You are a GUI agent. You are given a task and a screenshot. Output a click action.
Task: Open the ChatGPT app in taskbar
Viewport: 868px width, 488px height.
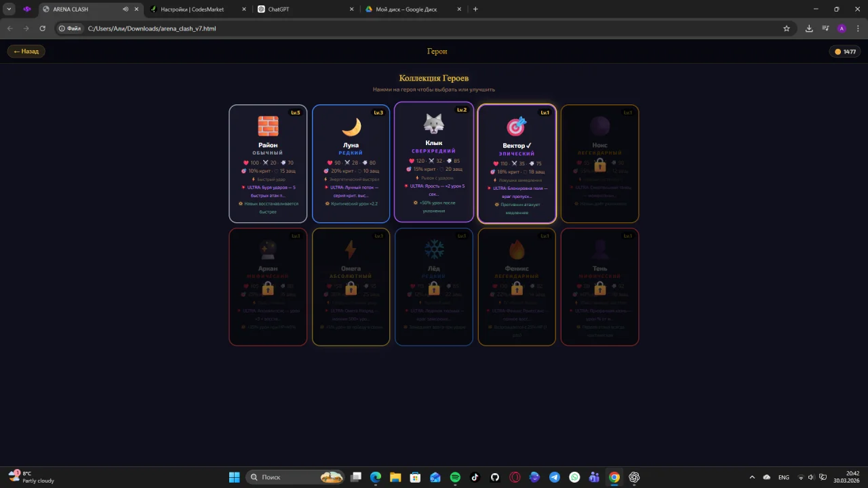coord(634,477)
